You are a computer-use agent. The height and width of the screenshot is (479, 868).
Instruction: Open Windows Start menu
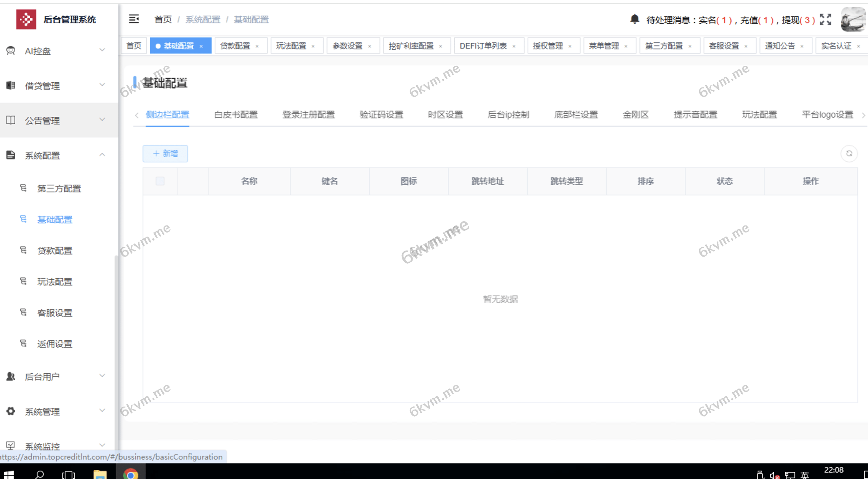click(x=9, y=474)
